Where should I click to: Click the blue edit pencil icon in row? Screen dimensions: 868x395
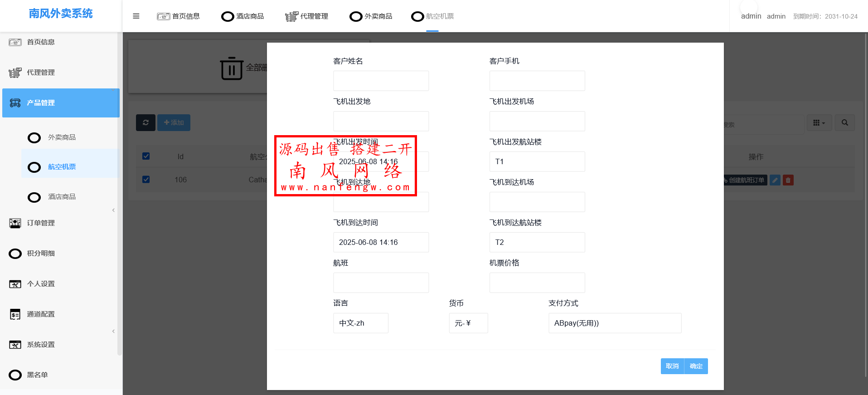[x=775, y=180]
